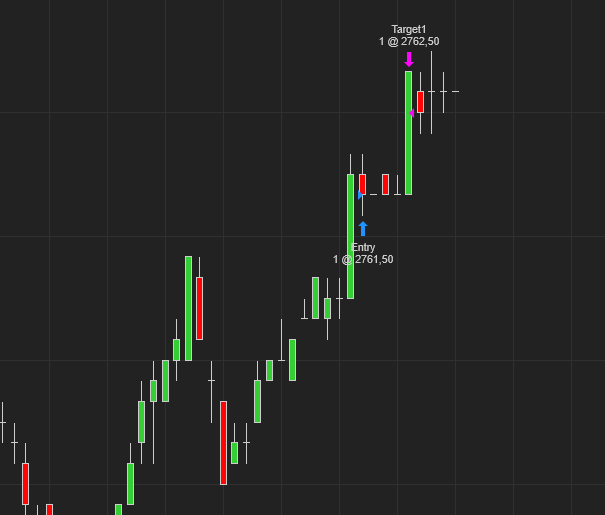Select the '1 @ 2761,50' entry price label
The width and height of the screenshot is (605, 515).
(363, 260)
